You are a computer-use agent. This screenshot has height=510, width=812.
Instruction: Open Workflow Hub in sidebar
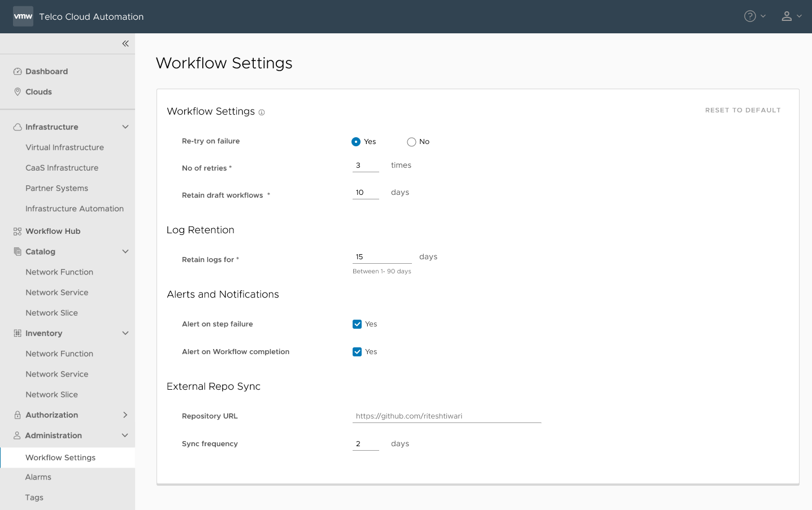53,231
